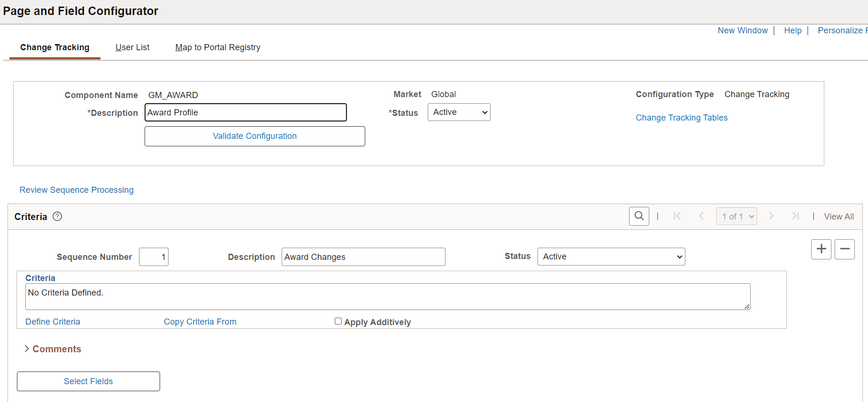Click the Define Criteria link
Image resolution: width=868 pixels, height=402 pixels.
[53, 322]
